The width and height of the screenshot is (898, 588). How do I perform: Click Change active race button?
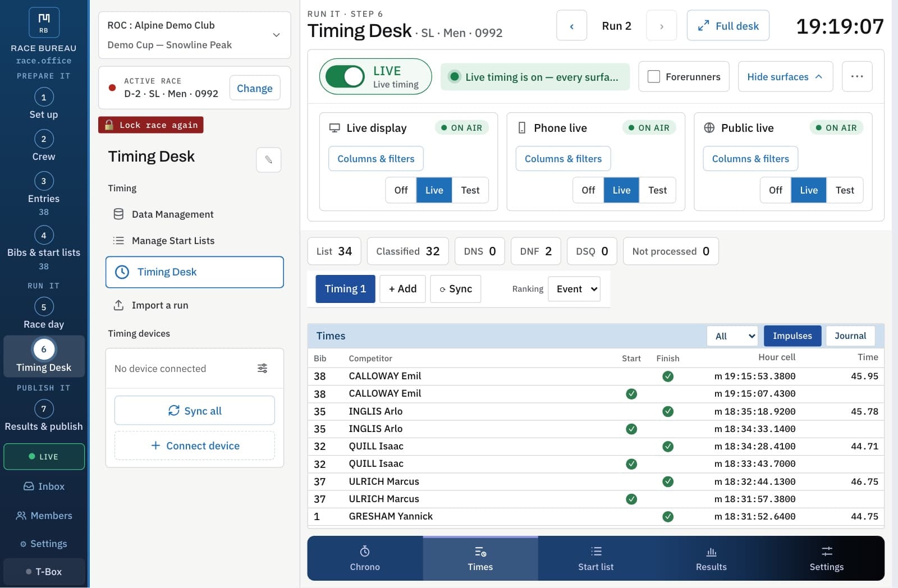pos(255,88)
